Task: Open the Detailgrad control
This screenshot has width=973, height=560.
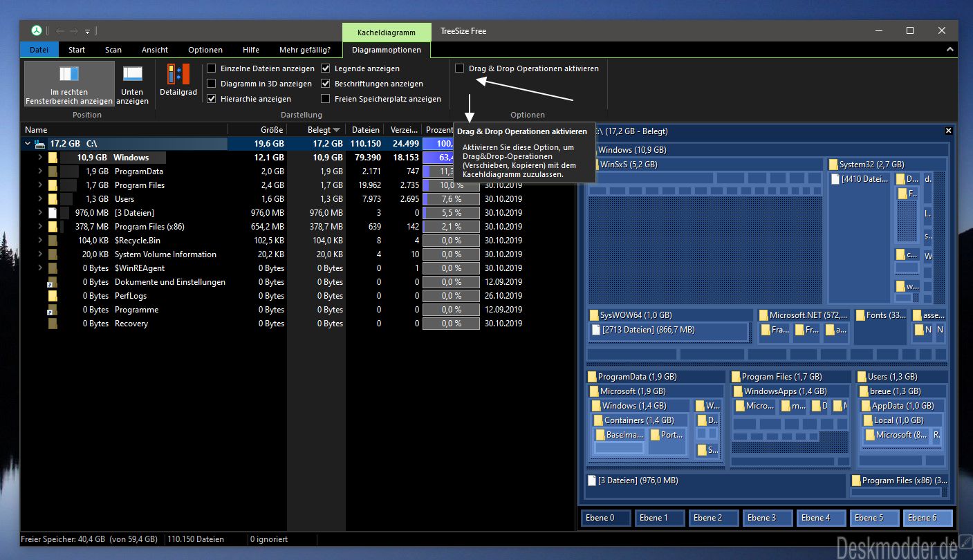Action: point(178,80)
